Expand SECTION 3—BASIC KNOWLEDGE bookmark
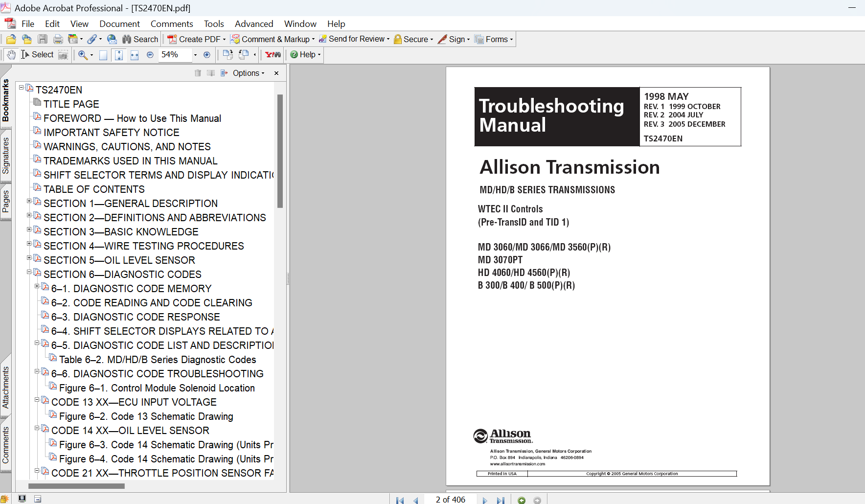 coord(29,229)
